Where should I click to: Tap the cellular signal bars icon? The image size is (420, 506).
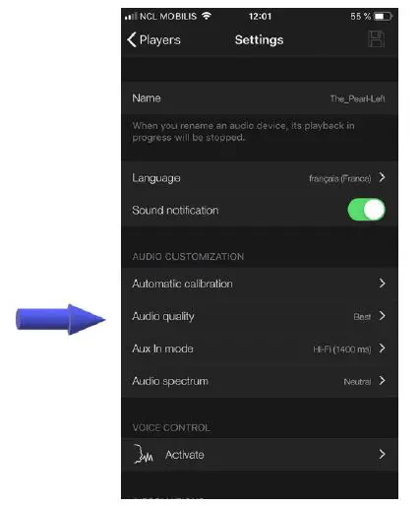point(131,16)
